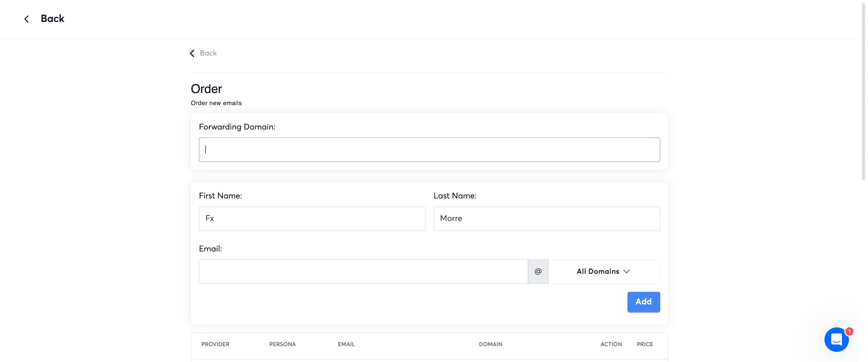Click the @ symbol addon box
The image size is (868, 362).
click(538, 271)
